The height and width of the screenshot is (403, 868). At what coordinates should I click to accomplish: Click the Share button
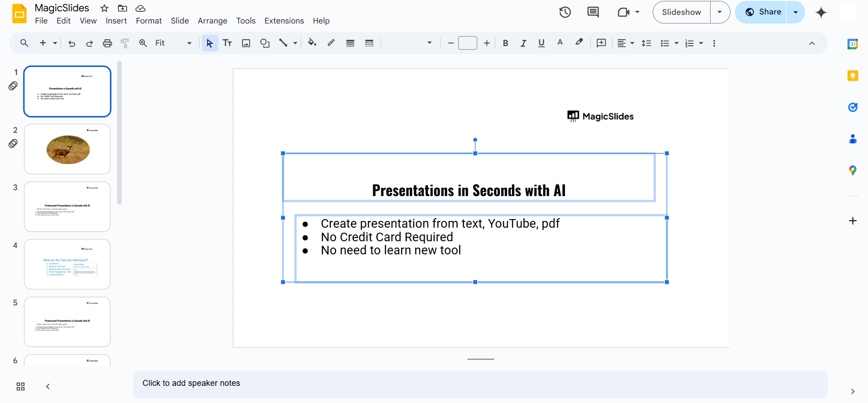click(764, 12)
